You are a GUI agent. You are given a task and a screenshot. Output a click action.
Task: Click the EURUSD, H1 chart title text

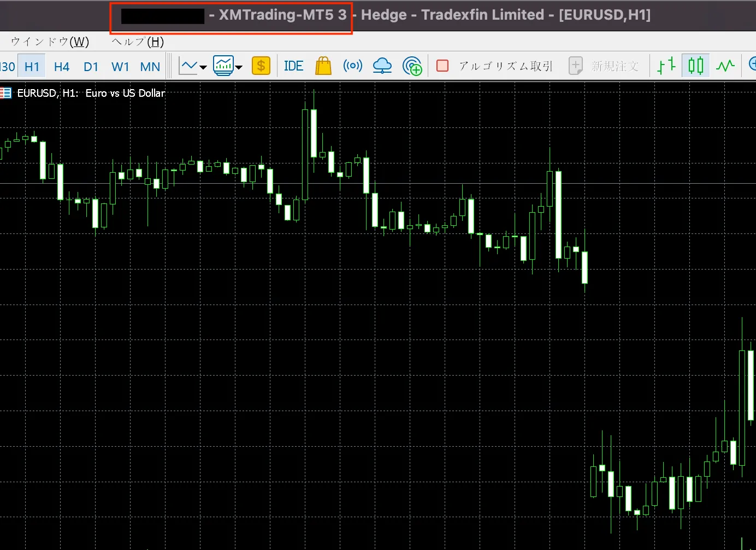point(91,93)
